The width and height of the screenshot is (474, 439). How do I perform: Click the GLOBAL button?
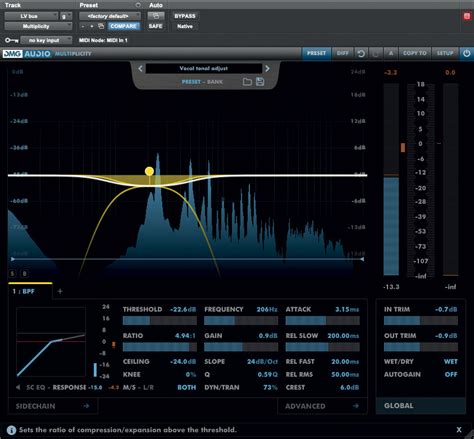tap(421, 406)
